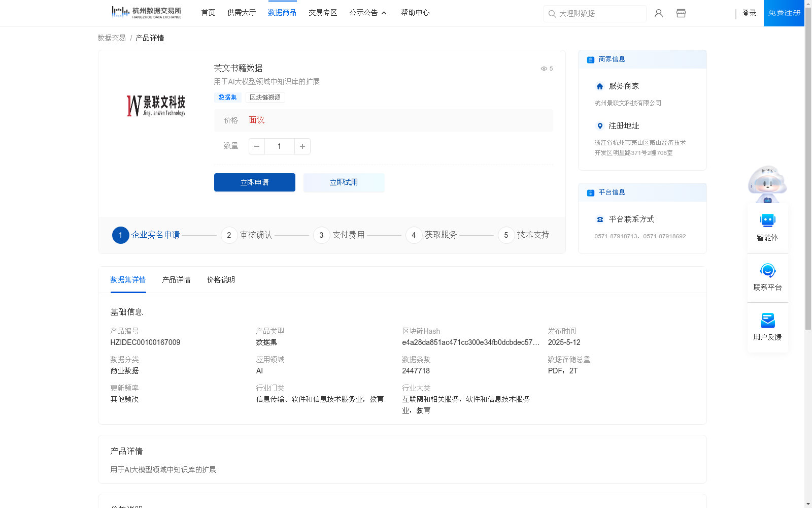This screenshot has width=812, height=508.
Task: Go to 首页 in navigation
Action: 208,13
